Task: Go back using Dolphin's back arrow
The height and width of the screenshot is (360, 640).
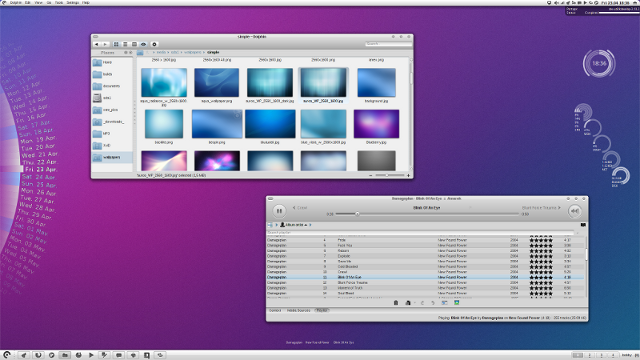Action: [x=96, y=44]
